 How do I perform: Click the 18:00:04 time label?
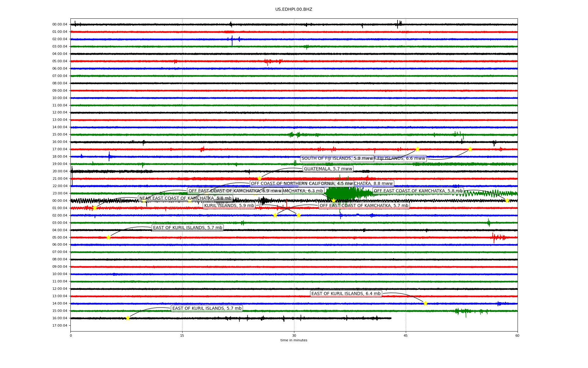point(60,156)
